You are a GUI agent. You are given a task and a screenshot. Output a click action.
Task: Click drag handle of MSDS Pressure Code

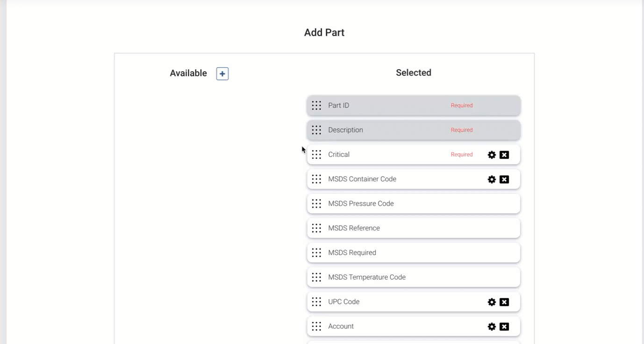tap(316, 204)
